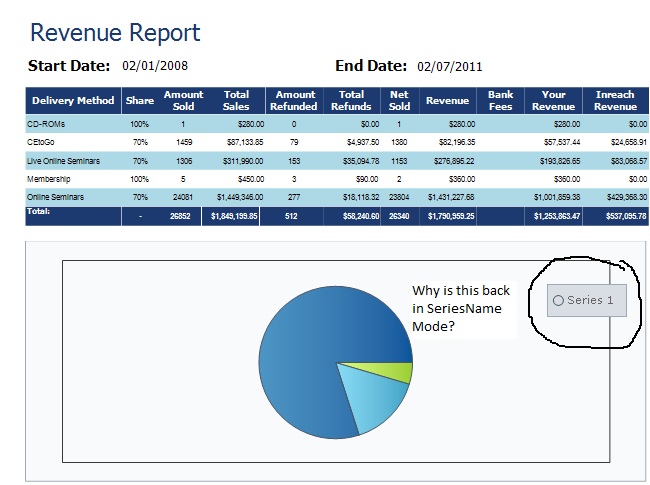Select the Online Seminars row label
The height and width of the screenshot is (485, 650).
[56, 197]
